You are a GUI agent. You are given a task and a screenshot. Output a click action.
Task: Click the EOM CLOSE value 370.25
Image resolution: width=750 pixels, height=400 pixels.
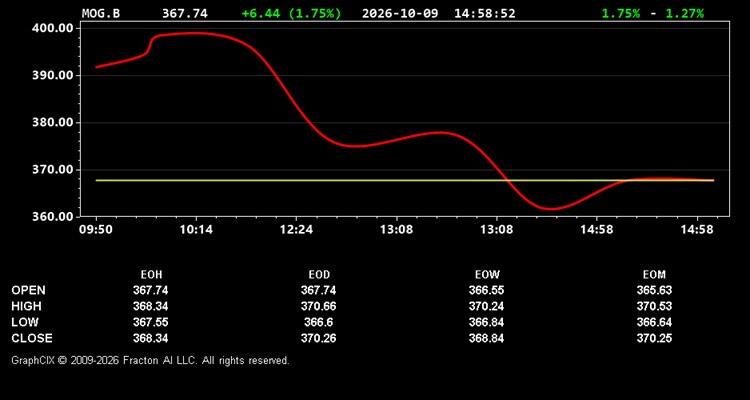[x=654, y=338]
